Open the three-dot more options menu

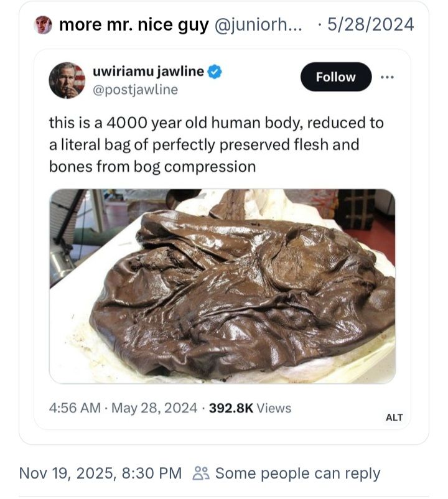pos(387,77)
